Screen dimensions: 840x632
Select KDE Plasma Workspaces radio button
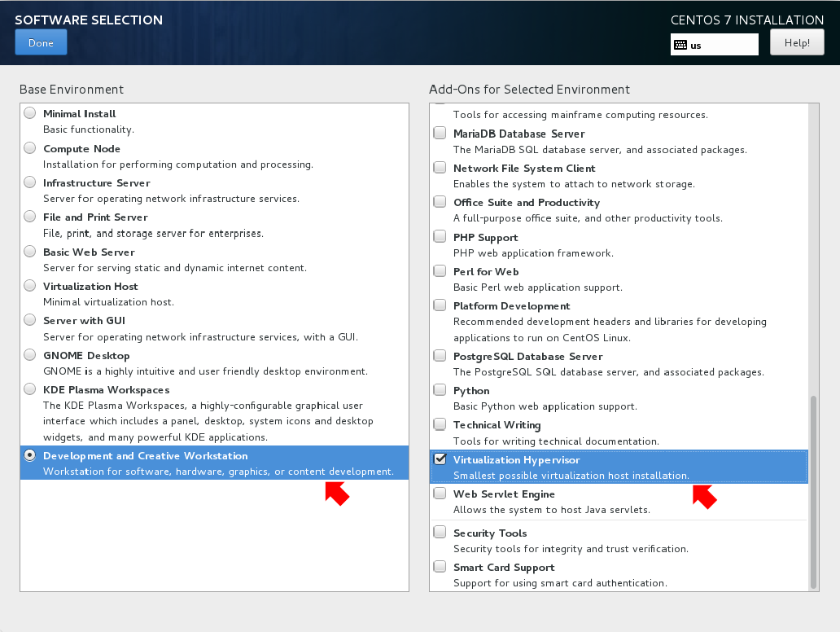pos(30,389)
